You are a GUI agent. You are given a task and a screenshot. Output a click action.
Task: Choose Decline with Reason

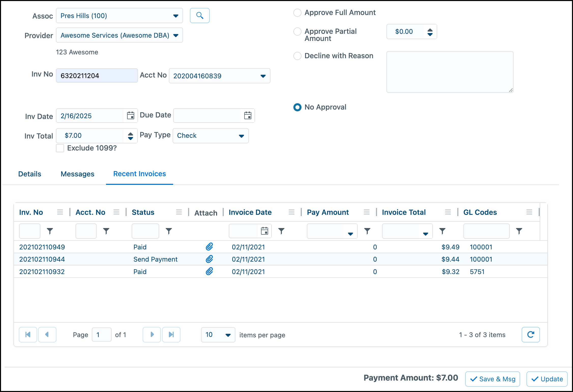297,56
